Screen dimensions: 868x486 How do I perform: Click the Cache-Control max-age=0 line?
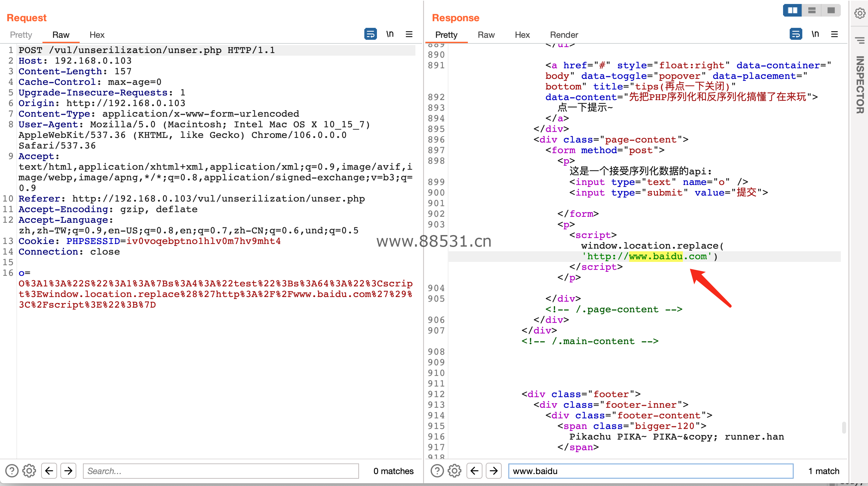point(90,82)
